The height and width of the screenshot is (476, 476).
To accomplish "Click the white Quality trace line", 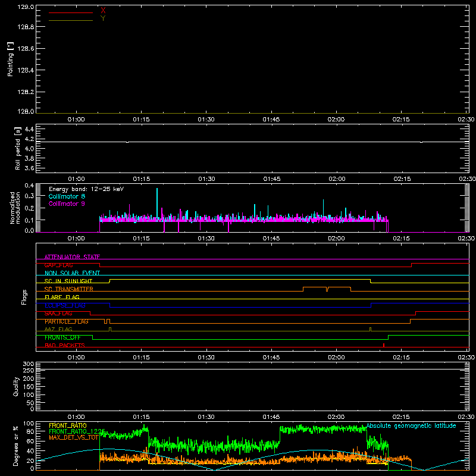I will pyautogui.click(x=252, y=369).
